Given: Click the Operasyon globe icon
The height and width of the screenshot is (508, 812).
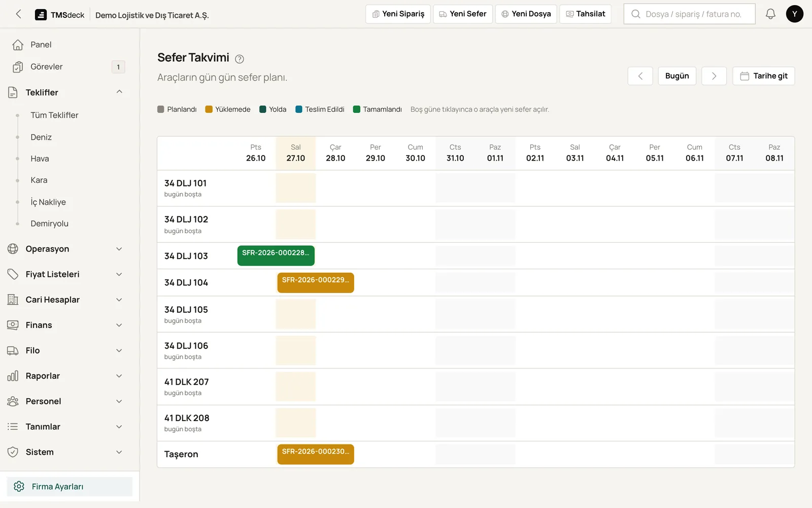Looking at the screenshot, I should pos(13,249).
